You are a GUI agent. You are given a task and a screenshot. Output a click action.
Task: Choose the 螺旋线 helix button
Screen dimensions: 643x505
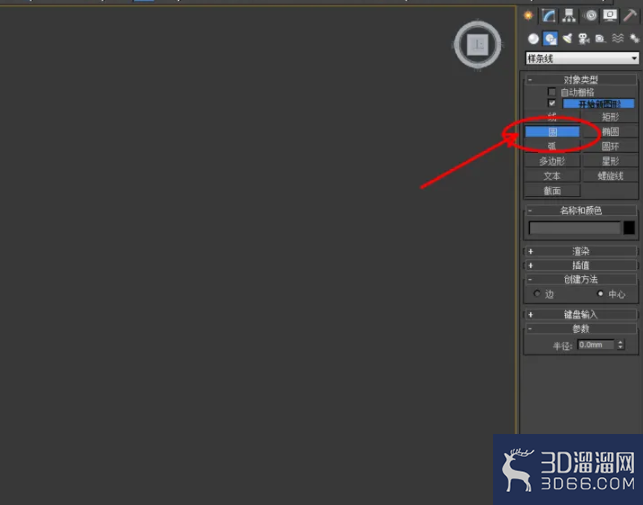click(610, 176)
